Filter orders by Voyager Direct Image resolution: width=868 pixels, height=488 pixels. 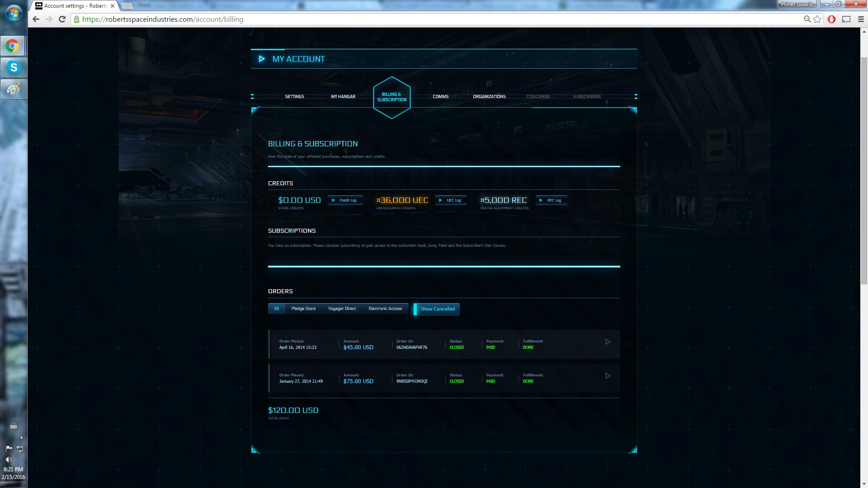click(342, 309)
